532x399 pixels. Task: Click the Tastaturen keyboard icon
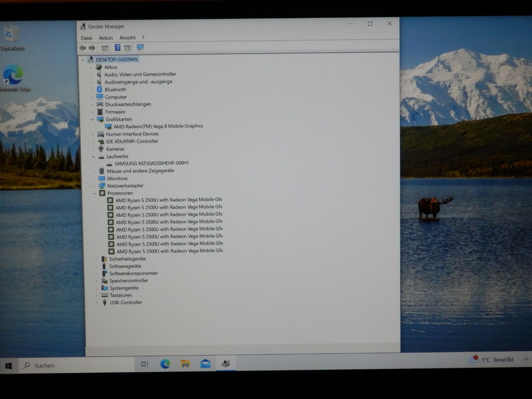pyautogui.click(x=105, y=295)
